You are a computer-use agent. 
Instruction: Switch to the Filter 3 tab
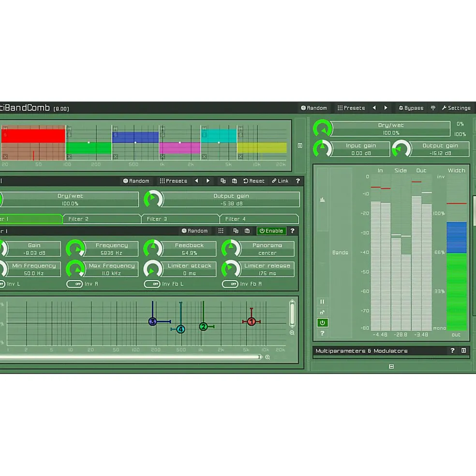180,219
